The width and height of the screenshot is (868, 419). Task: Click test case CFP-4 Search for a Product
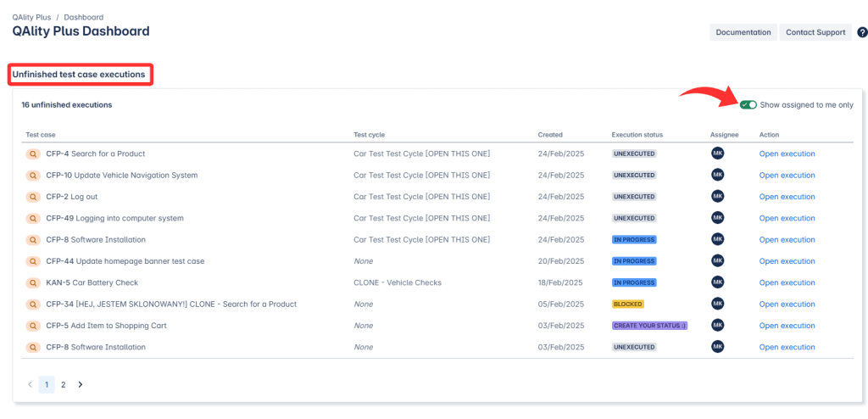tap(96, 154)
